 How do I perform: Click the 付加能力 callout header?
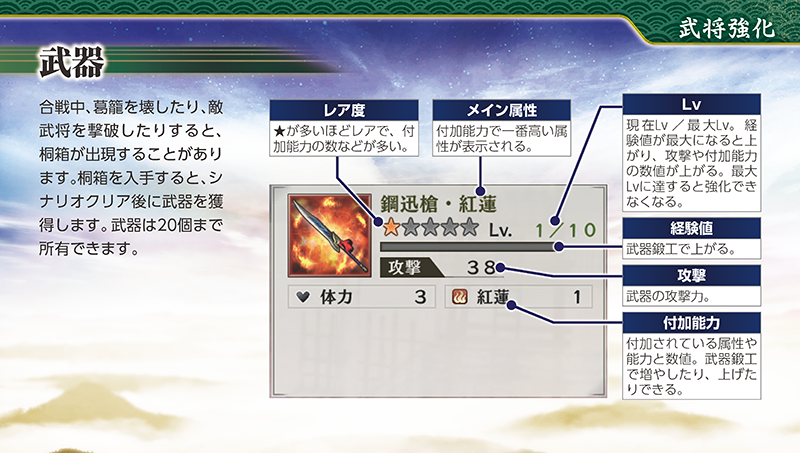pos(691,322)
